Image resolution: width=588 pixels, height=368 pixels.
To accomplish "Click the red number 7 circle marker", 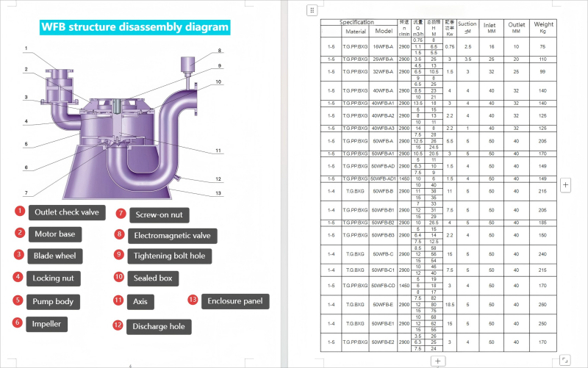I will tap(121, 214).
